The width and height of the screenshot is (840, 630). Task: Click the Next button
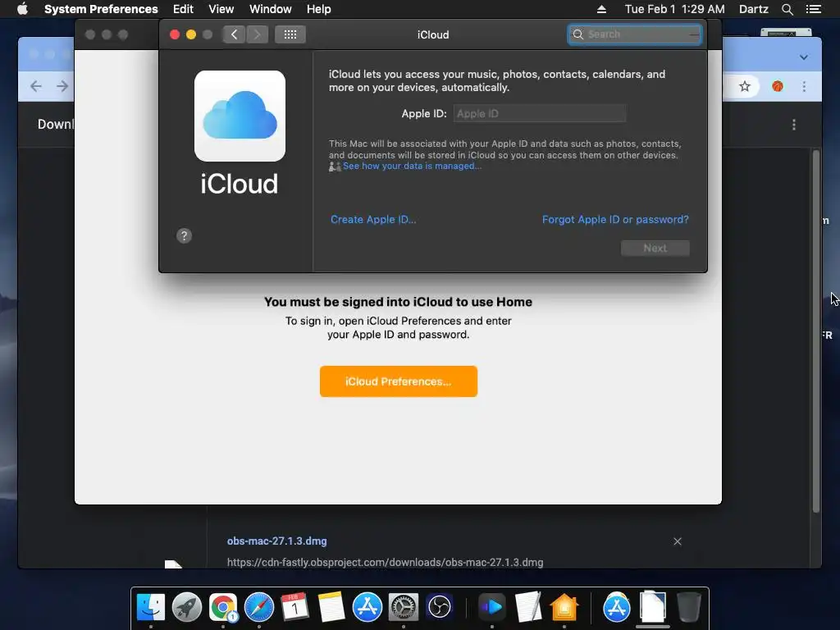pyautogui.click(x=655, y=248)
